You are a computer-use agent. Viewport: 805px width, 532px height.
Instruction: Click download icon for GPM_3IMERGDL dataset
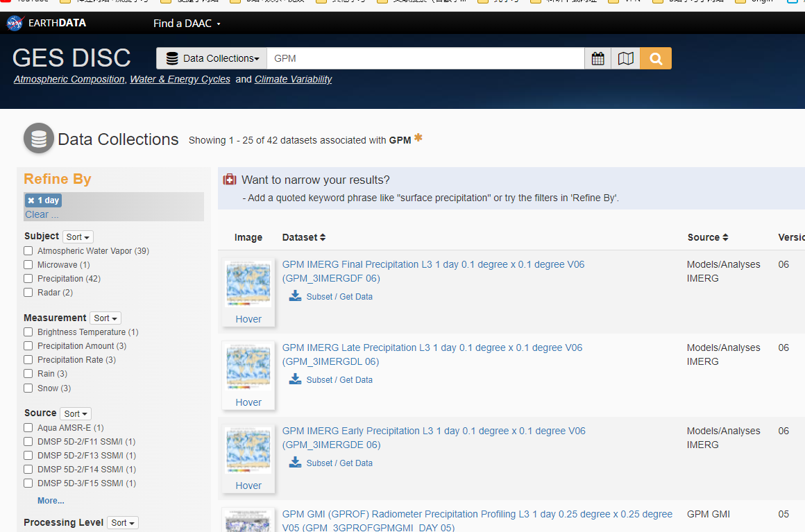(x=295, y=379)
